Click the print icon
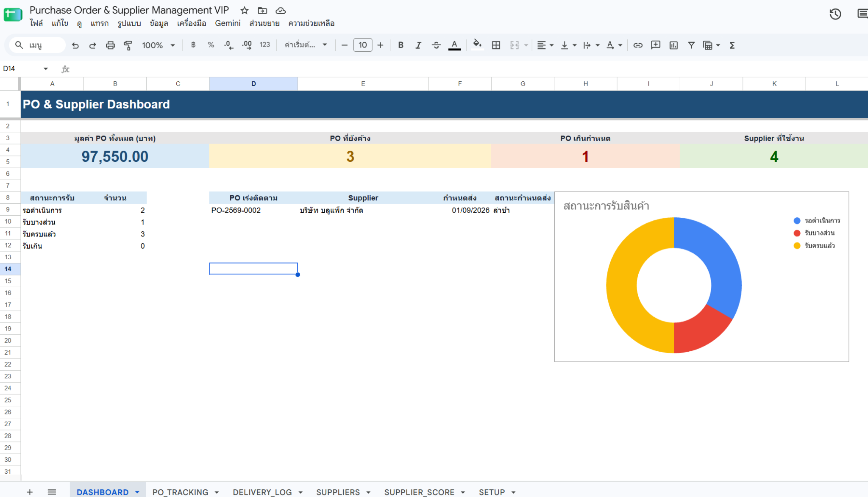Viewport: 868px width, 497px height. (x=110, y=45)
